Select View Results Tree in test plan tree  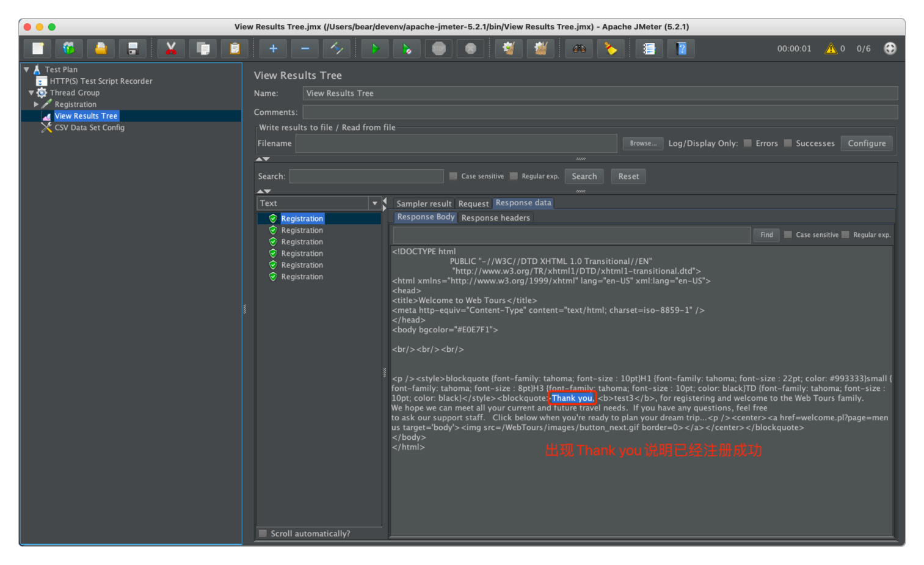pos(86,116)
